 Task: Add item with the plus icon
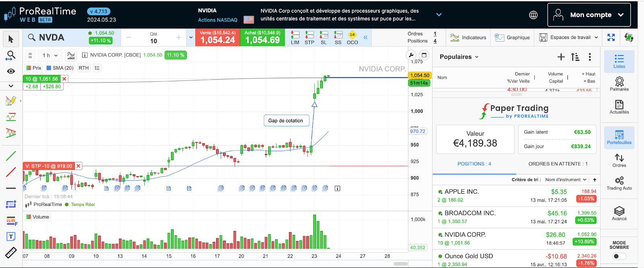[561, 57]
